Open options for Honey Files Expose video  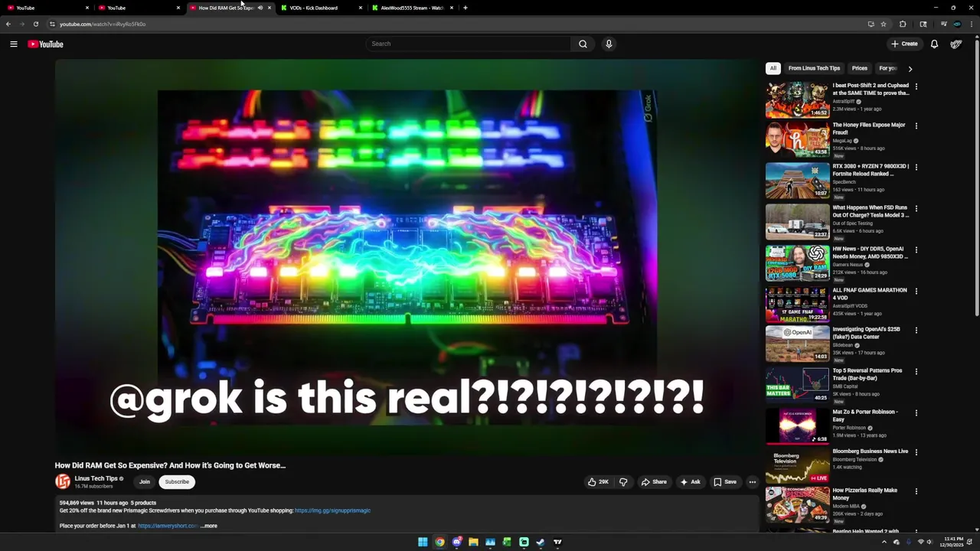[916, 126]
